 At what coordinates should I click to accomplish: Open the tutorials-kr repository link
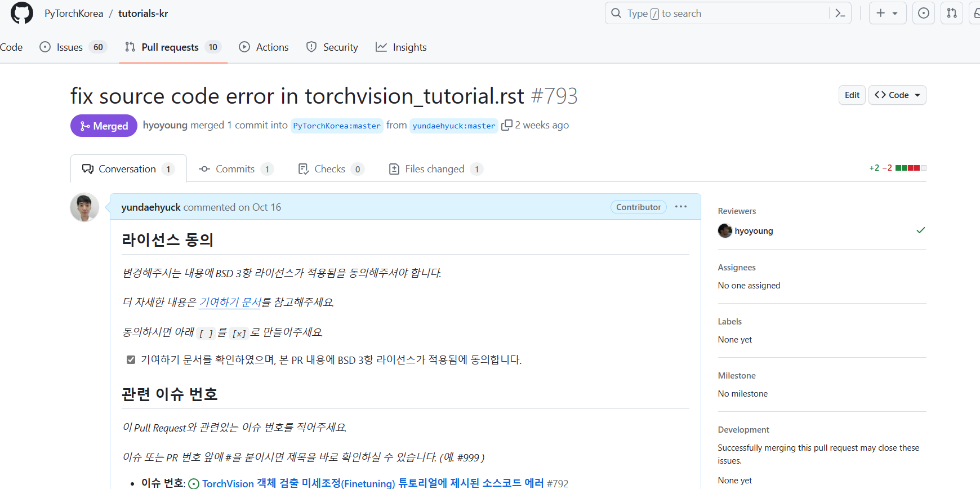click(x=143, y=14)
